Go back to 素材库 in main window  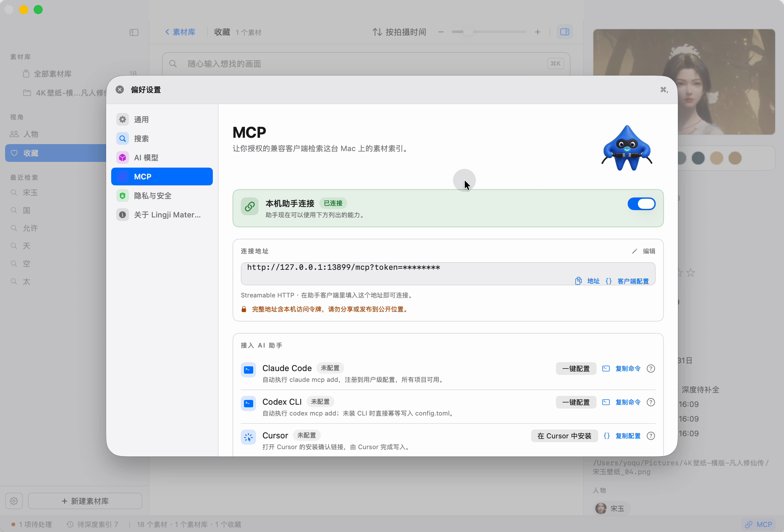180,32
